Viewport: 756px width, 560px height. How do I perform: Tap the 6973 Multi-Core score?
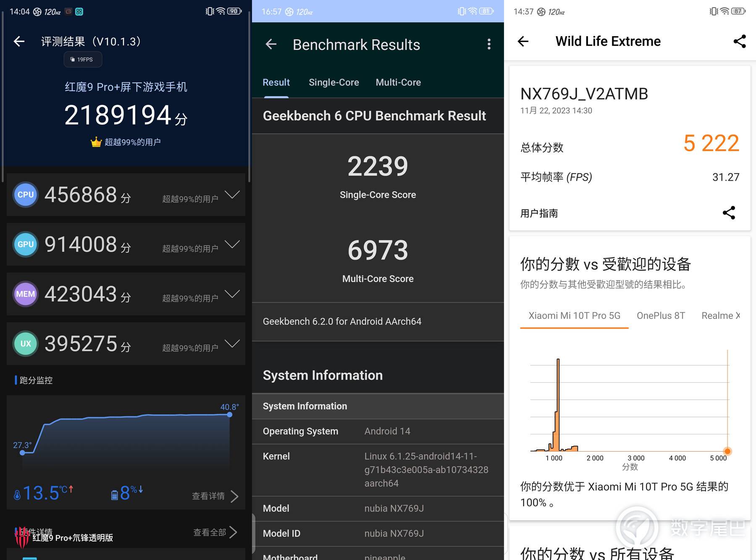click(378, 250)
